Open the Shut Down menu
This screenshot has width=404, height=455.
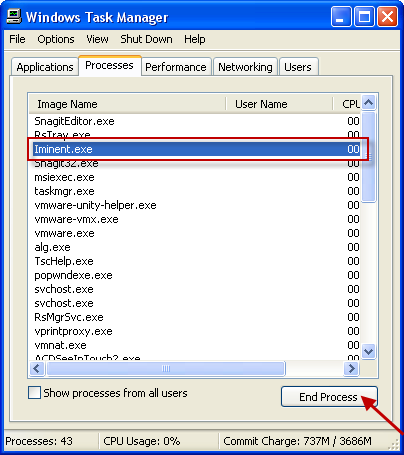point(146,39)
